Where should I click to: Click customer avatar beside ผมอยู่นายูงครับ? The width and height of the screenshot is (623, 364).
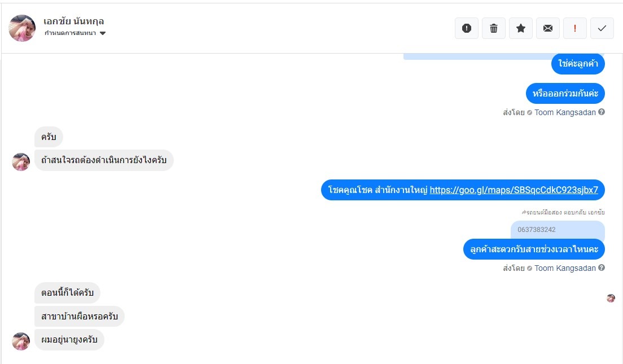coord(21,341)
